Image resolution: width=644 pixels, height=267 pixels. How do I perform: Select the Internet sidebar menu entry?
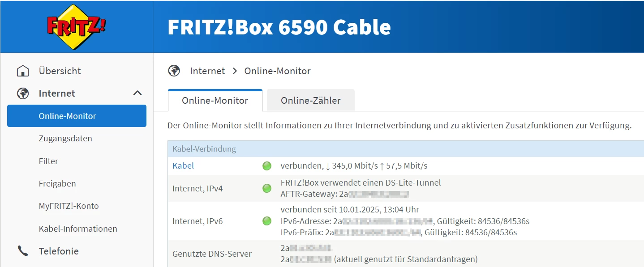(x=57, y=93)
